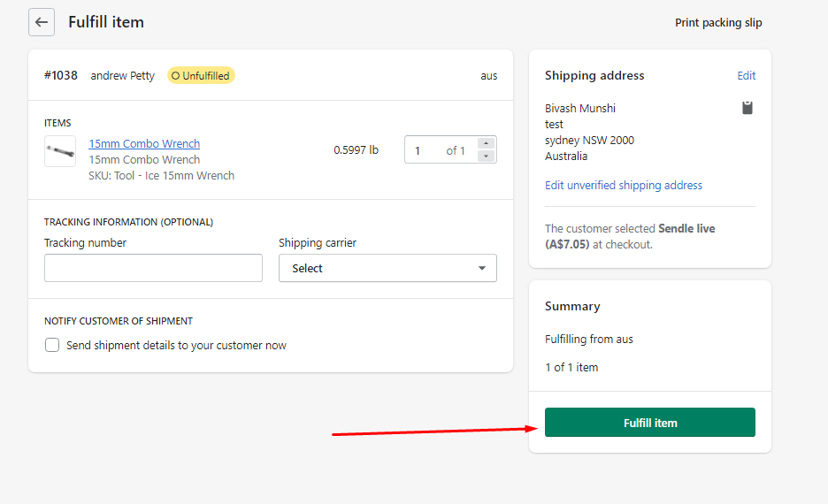828x504 pixels.
Task: Open Edit unverified shipping address link
Action: tap(624, 186)
